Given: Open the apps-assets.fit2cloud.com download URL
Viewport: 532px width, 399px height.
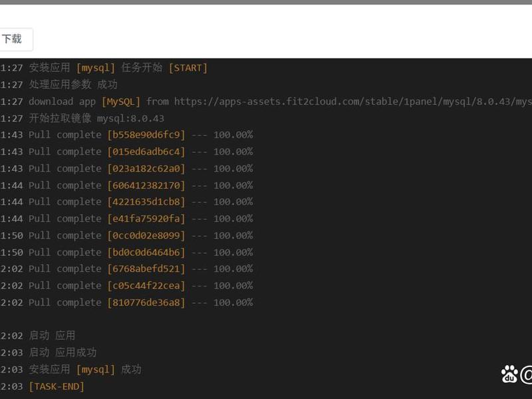Looking at the screenshot, I should [353, 102].
